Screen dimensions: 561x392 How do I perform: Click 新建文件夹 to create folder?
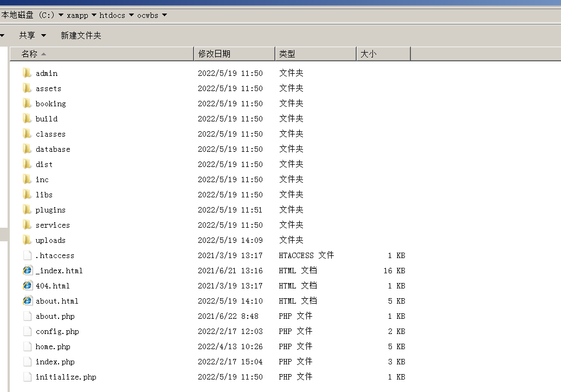[81, 35]
